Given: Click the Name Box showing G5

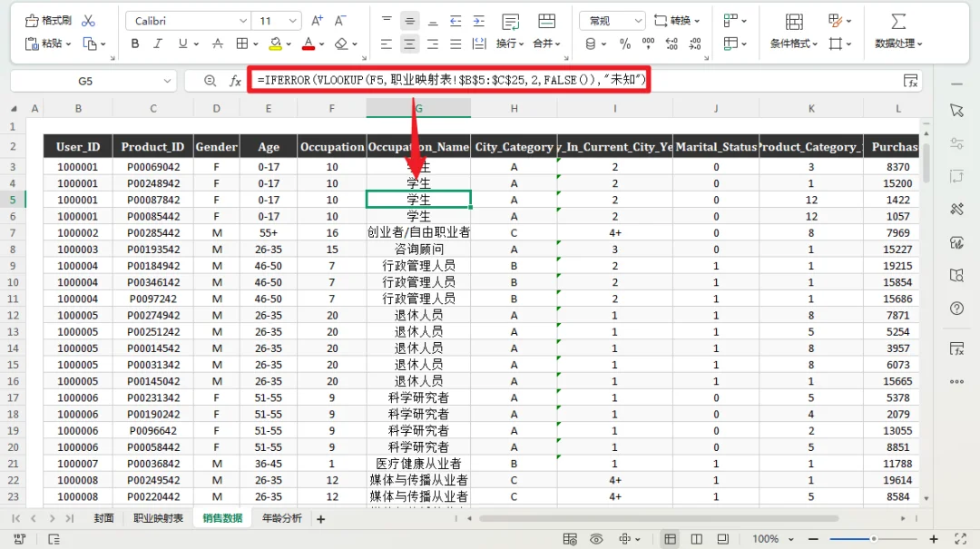Looking at the screenshot, I should pyautogui.click(x=84, y=81).
